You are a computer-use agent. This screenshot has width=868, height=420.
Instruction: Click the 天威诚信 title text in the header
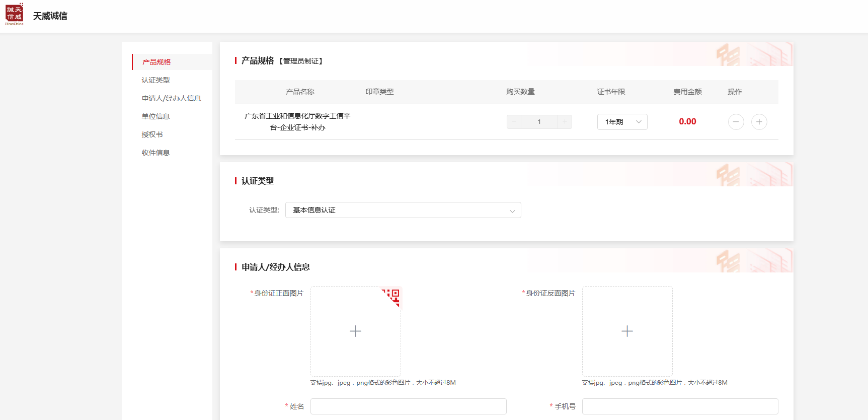[50, 16]
